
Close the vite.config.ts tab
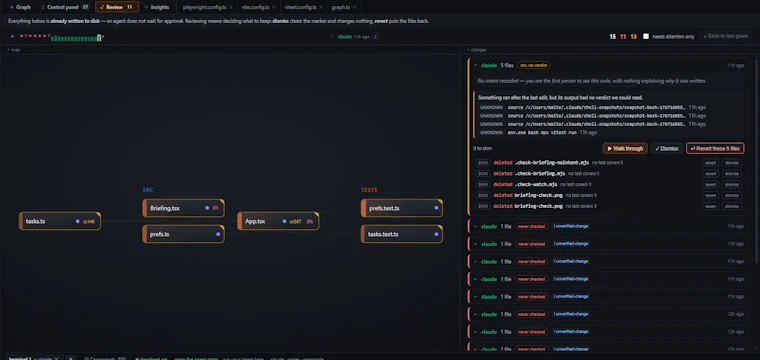[x=274, y=7]
